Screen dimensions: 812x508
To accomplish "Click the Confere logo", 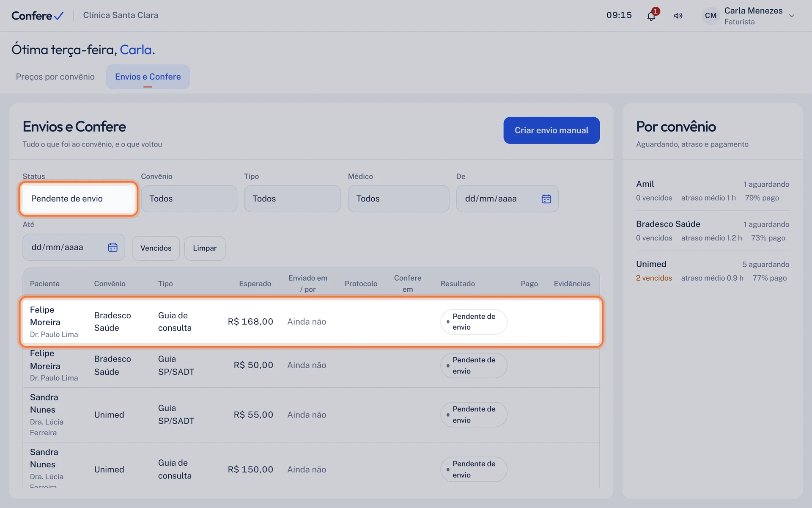I will pos(38,16).
